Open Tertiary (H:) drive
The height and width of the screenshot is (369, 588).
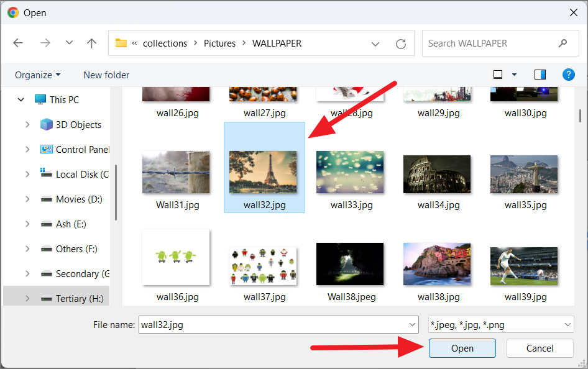(x=80, y=299)
